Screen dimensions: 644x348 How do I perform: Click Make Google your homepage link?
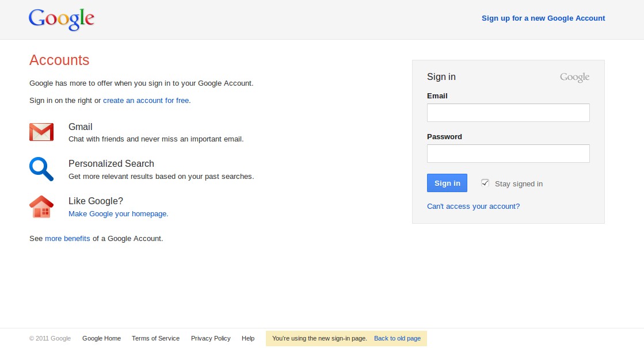click(118, 214)
